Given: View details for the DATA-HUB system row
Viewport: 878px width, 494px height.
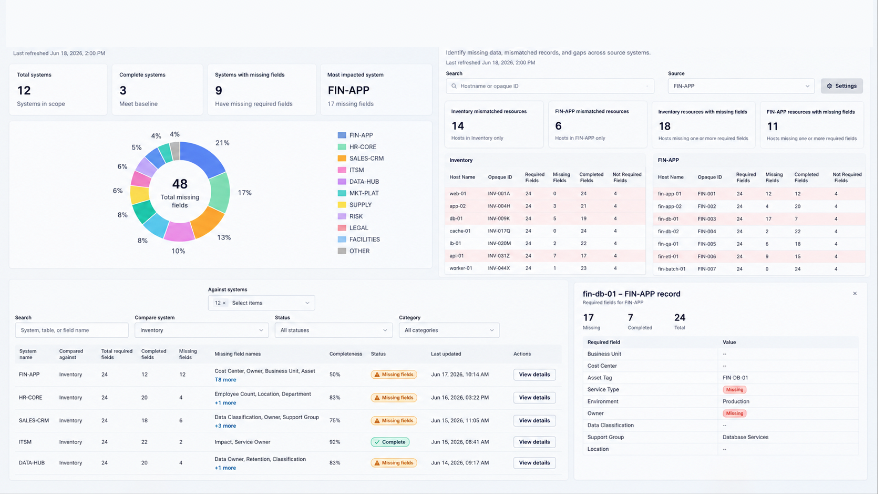Looking at the screenshot, I should pos(534,463).
